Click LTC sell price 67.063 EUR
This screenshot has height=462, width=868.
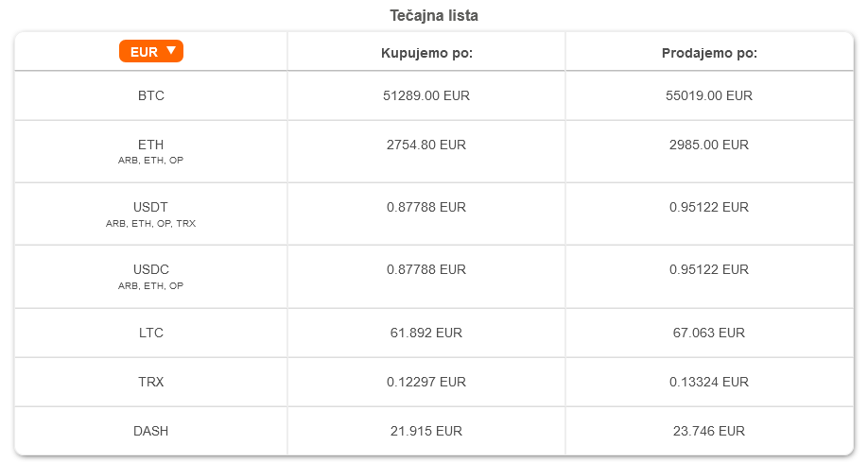coord(709,334)
